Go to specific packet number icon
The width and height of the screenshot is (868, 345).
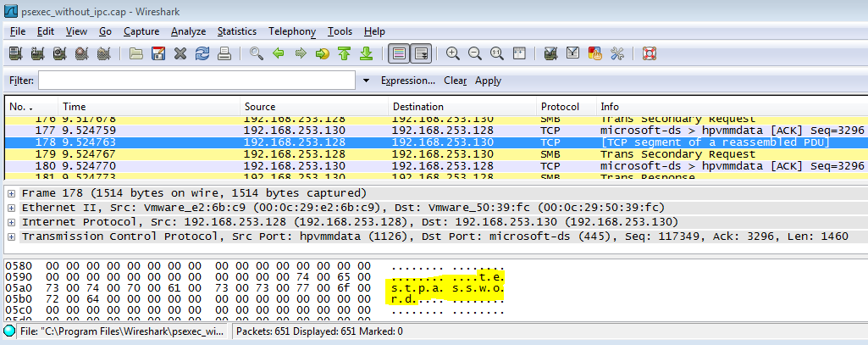coord(322,53)
